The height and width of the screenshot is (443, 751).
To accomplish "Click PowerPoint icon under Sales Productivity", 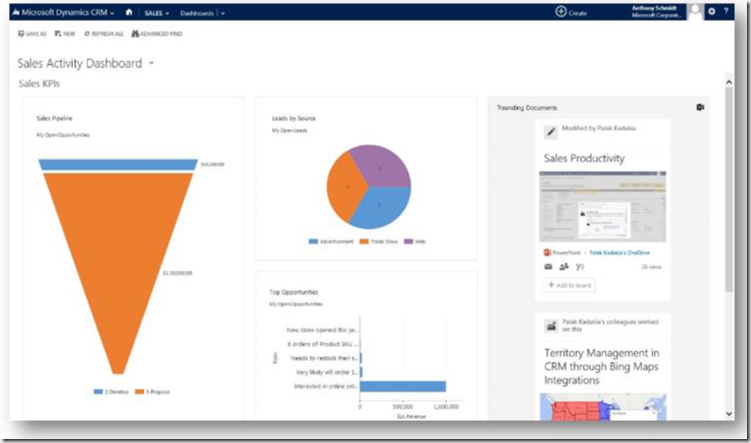I will [547, 252].
